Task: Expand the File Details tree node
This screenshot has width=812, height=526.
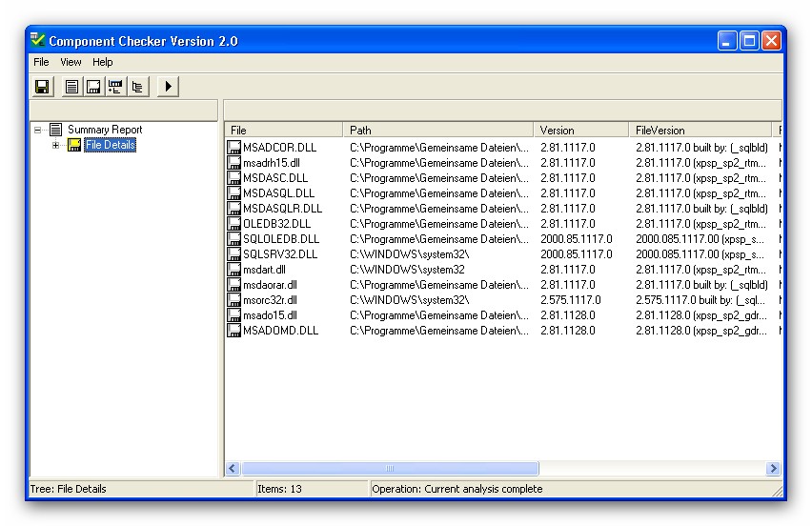Action: pyautogui.click(x=56, y=146)
